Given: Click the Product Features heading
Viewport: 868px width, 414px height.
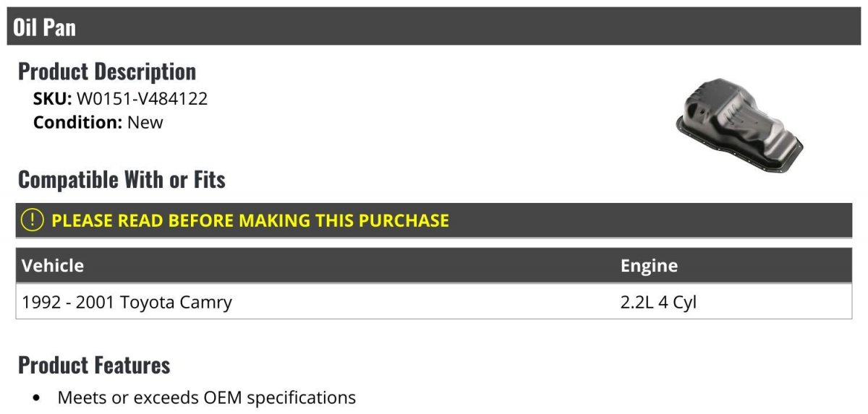Looking at the screenshot, I should click(x=94, y=365).
